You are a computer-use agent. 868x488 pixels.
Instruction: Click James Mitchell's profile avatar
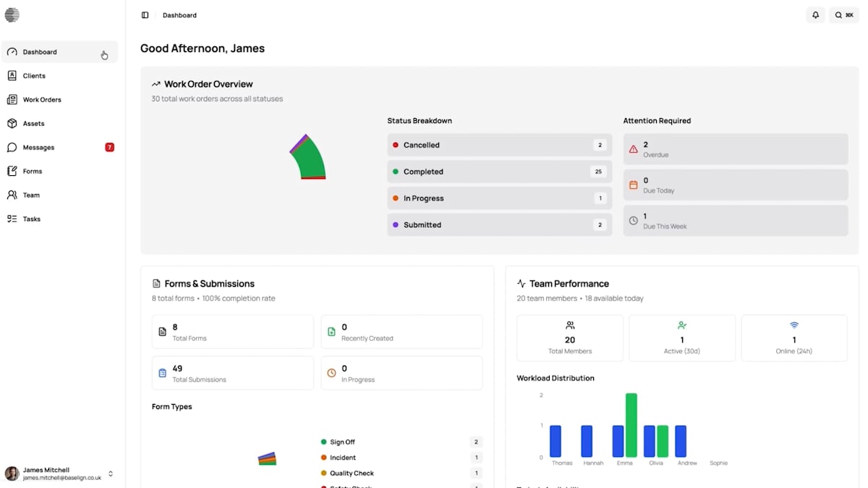[12, 474]
